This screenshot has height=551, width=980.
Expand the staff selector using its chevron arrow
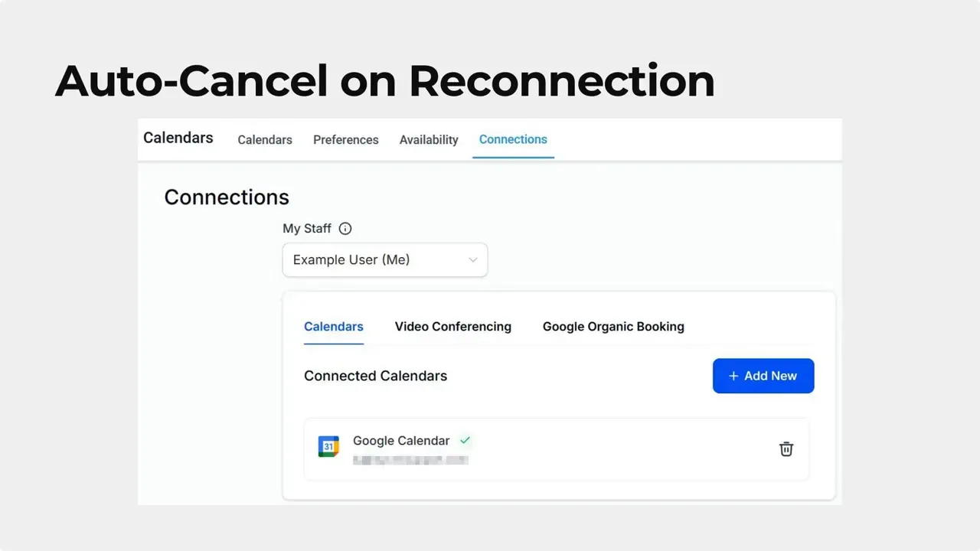(x=472, y=259)
